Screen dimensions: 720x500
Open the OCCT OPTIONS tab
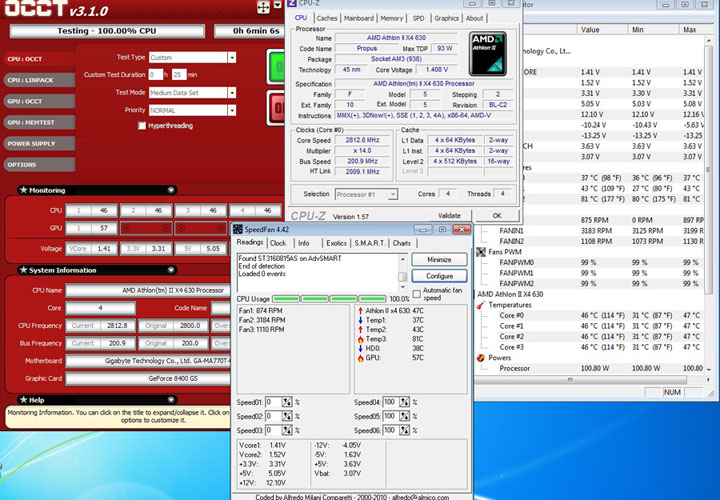coord(39,164)
